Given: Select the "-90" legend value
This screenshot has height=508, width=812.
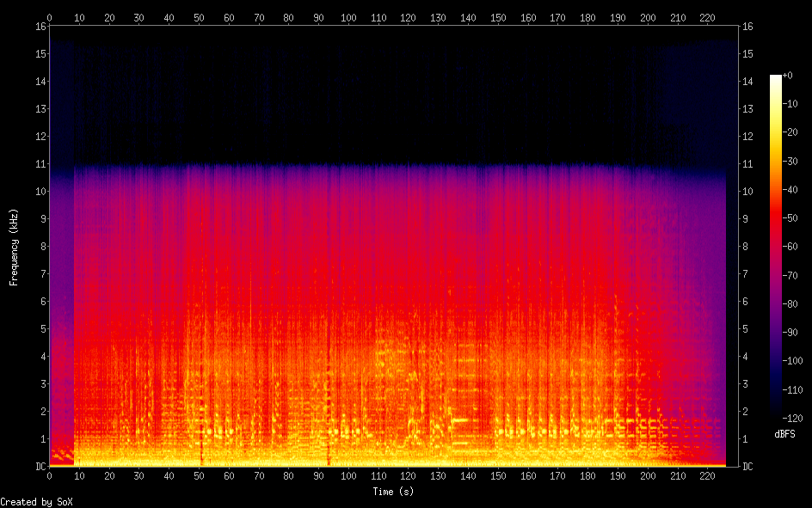Looking at the screenshot, I should click(x=790, y=333).
